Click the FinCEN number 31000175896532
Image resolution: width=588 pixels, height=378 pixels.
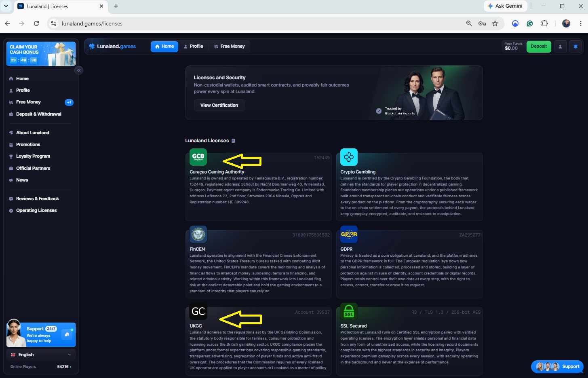[311, 235]
